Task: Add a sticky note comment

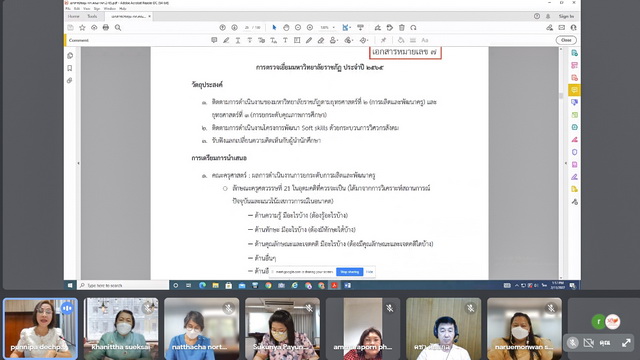Action: [x=214, y=40]
